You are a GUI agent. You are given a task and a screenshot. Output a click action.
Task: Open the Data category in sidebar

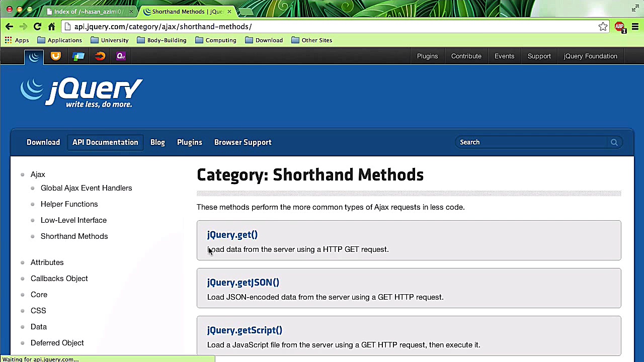click(x=39, y=327)
